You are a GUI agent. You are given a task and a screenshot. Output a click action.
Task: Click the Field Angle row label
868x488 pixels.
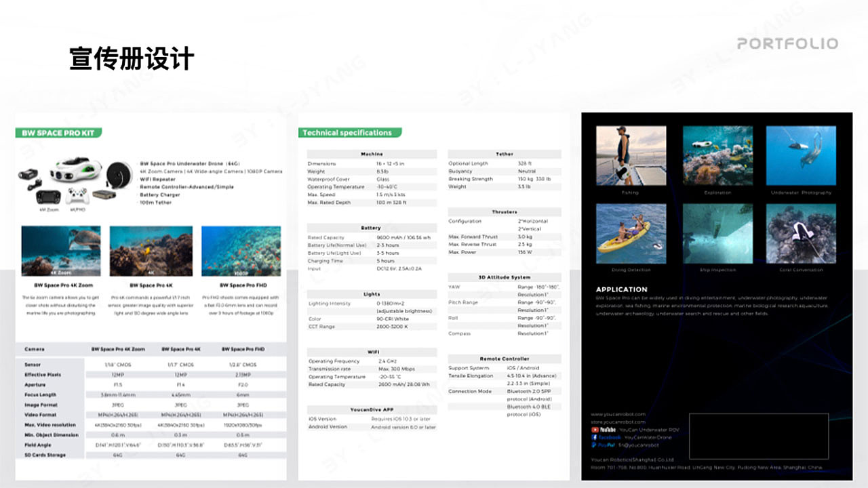(38, 445)
